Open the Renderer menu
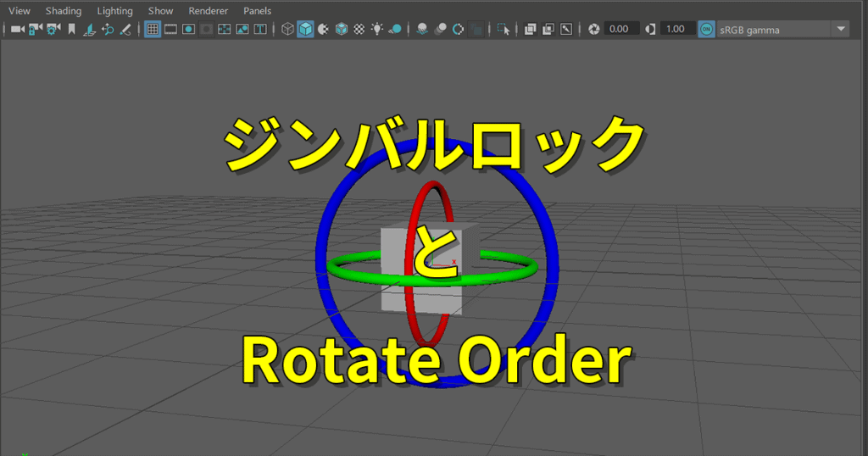 [208, 11]
